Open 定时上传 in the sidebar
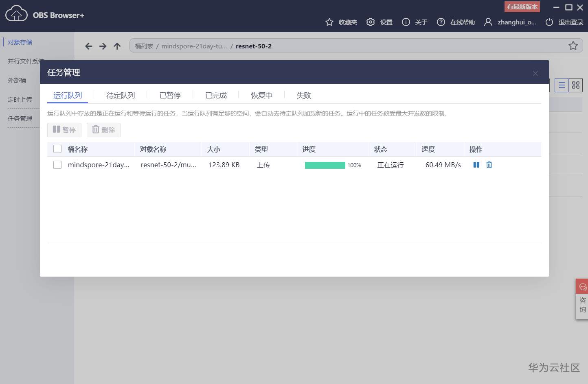The image size is (588, 384). (20, 99)
